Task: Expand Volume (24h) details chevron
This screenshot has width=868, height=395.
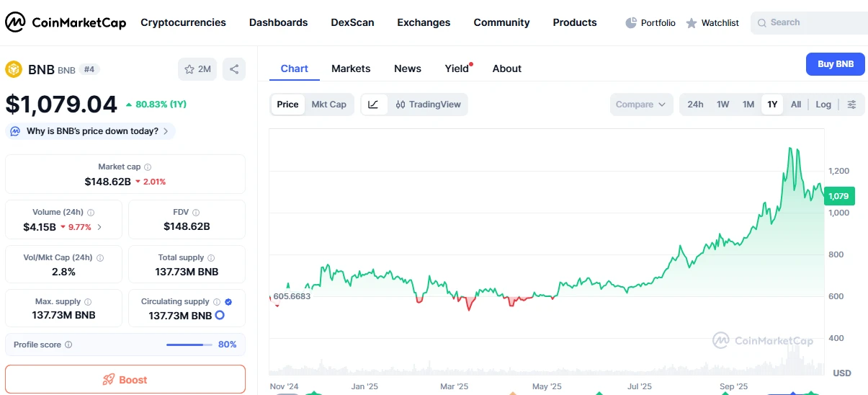Action: [x=99, y=227]
